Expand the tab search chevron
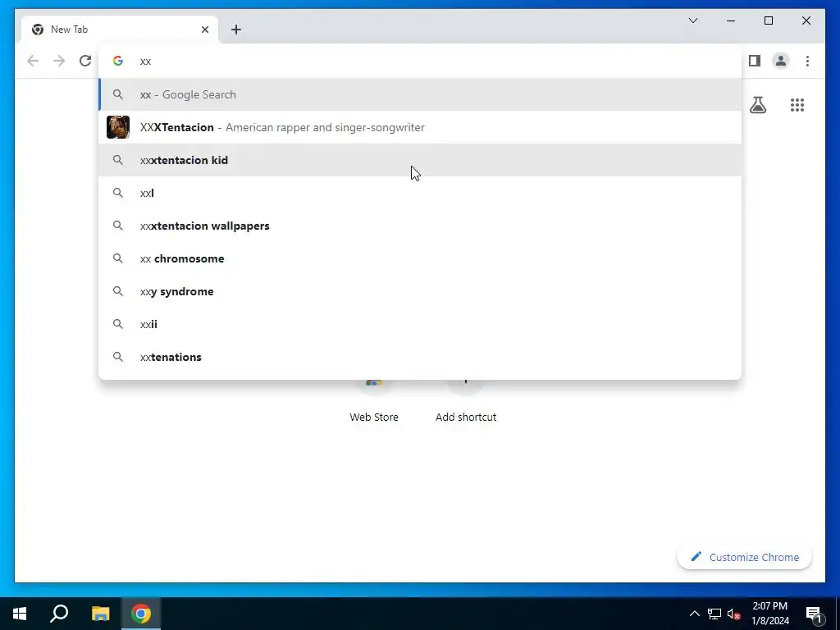Image resolution: width=840 pixels, height=630 pixels. coord(692,21)
